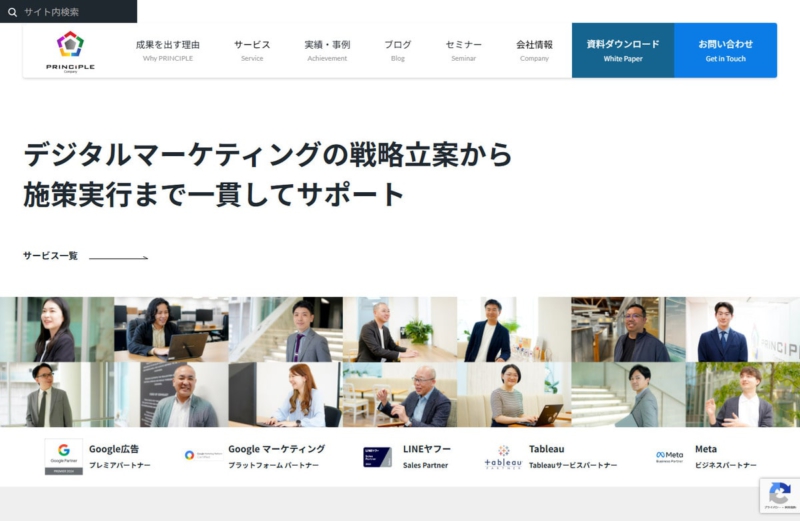Screen dimensions: 800x521
Task: Click the Tableau partner logo
Action: point(503,457)
